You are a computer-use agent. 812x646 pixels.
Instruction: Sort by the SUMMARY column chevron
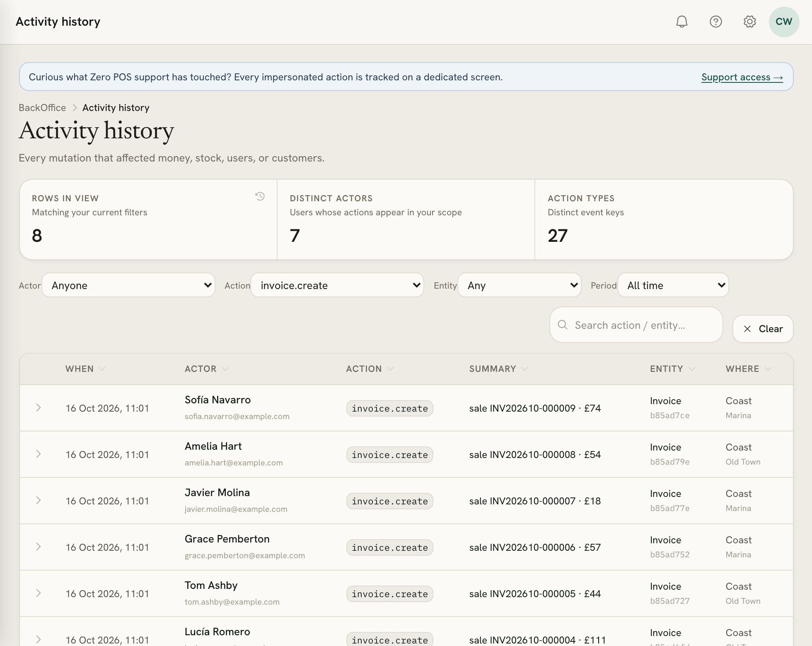524,369
